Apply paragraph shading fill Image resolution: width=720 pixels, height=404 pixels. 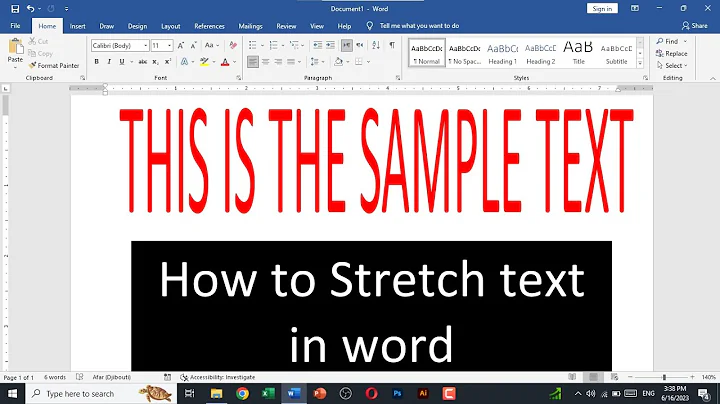point(338,62)
